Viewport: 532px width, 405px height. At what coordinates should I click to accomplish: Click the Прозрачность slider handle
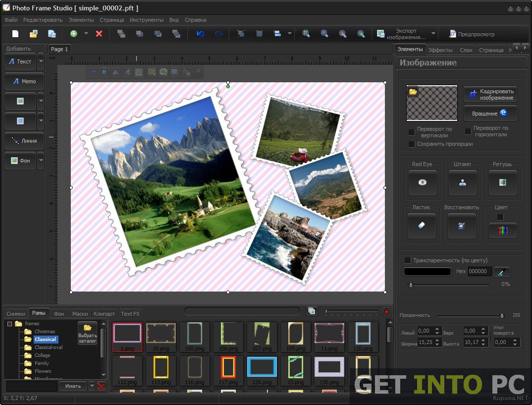[x=502, y=316]
